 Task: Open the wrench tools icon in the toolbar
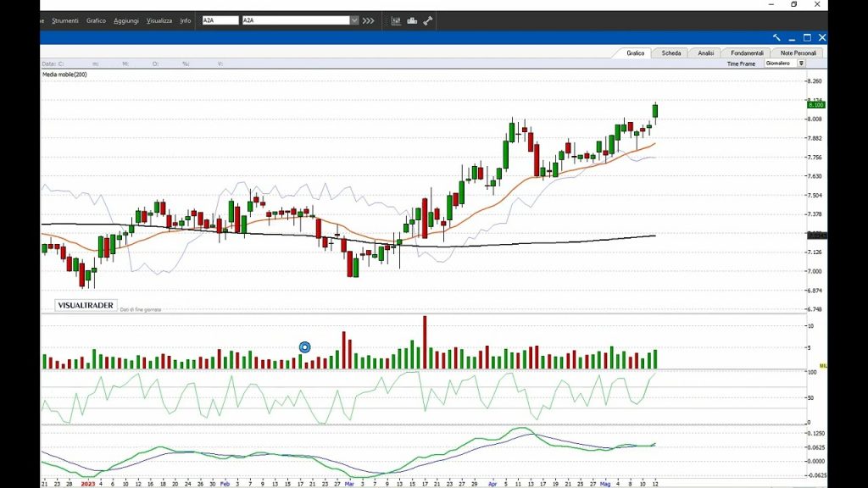pyautogui.click(x=428, y=20)
